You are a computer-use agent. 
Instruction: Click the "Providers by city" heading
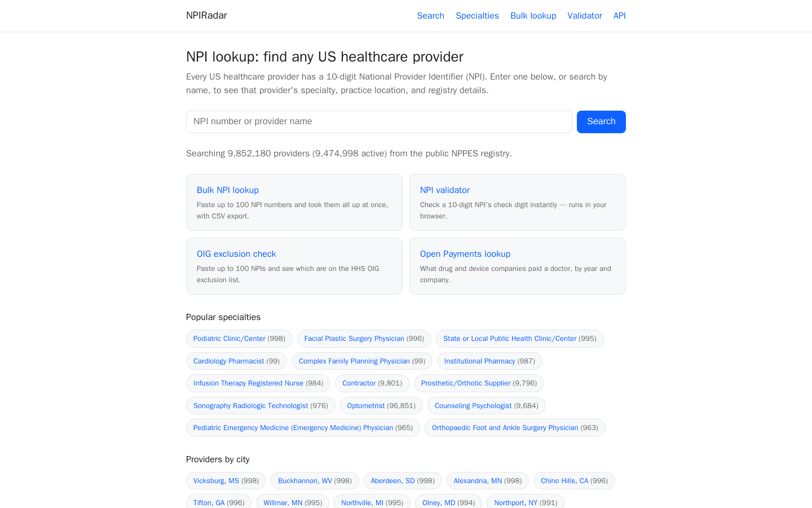218,459
